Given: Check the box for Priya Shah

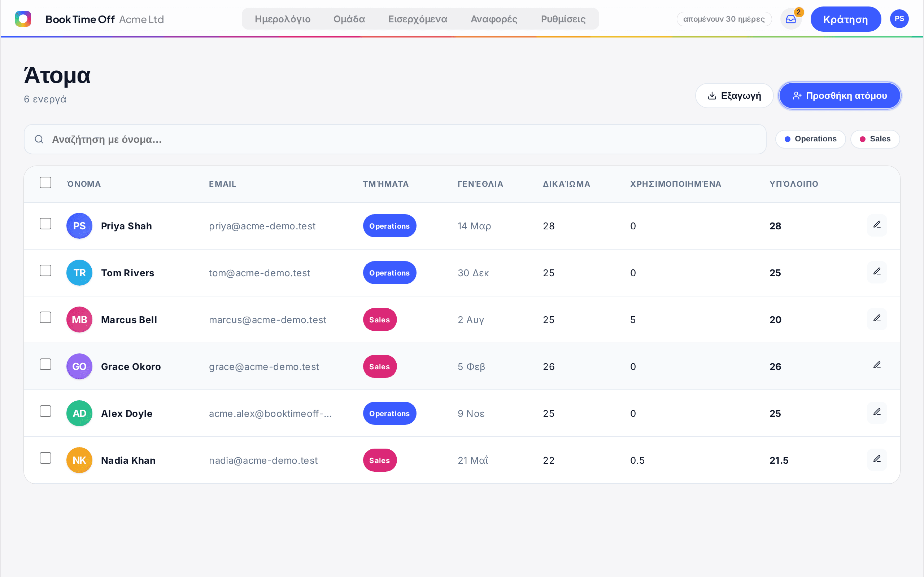Looking at the screenshot, I should tap(45, 224).
